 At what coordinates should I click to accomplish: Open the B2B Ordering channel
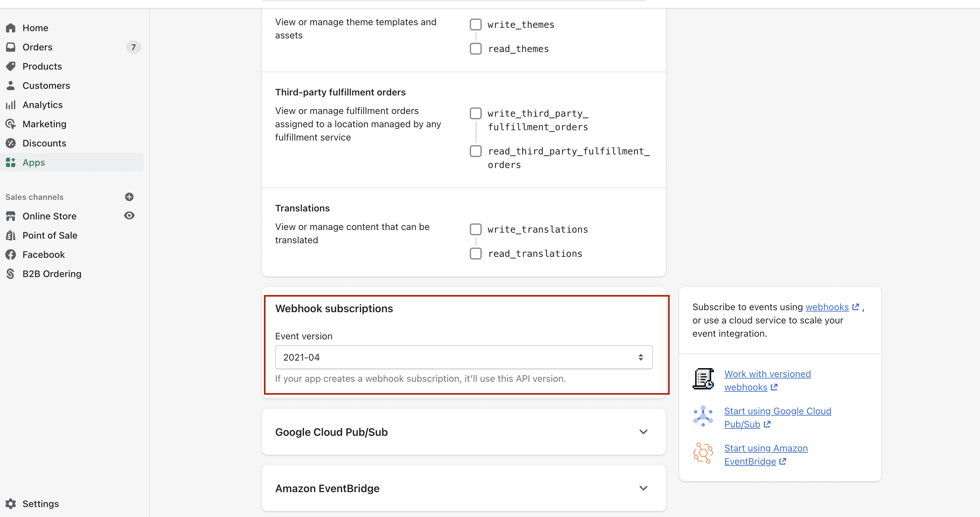pos(52,274)
